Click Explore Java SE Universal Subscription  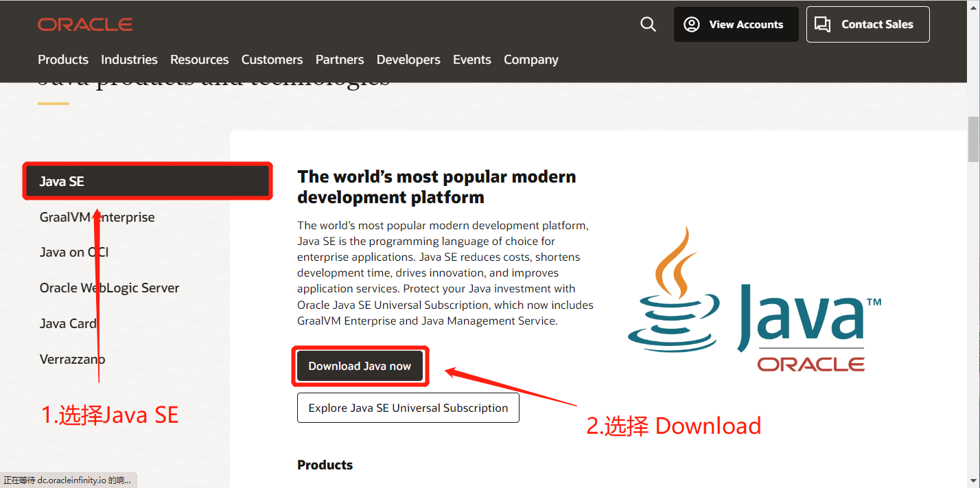coord(408,408)
